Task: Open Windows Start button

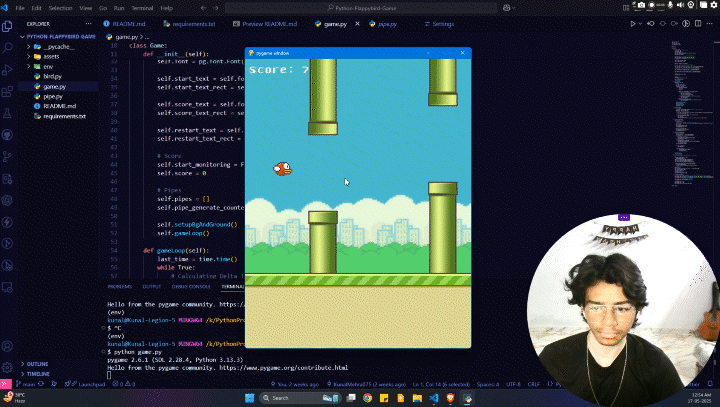Action: (249, 398)
